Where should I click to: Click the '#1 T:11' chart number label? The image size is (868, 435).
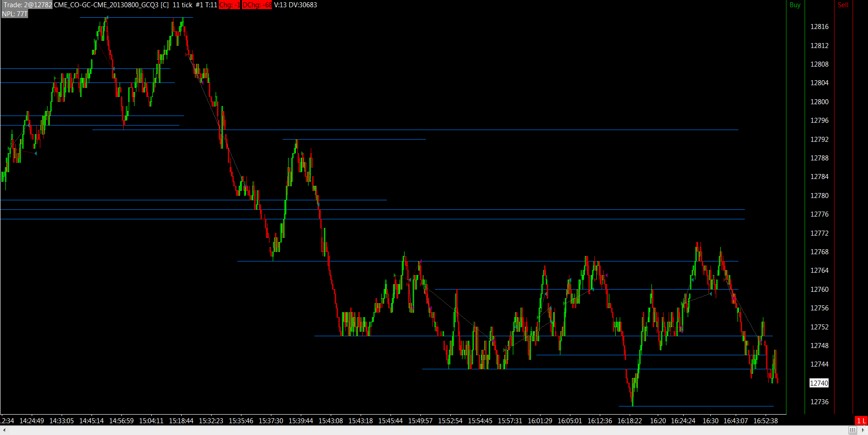tap(207, 5)
